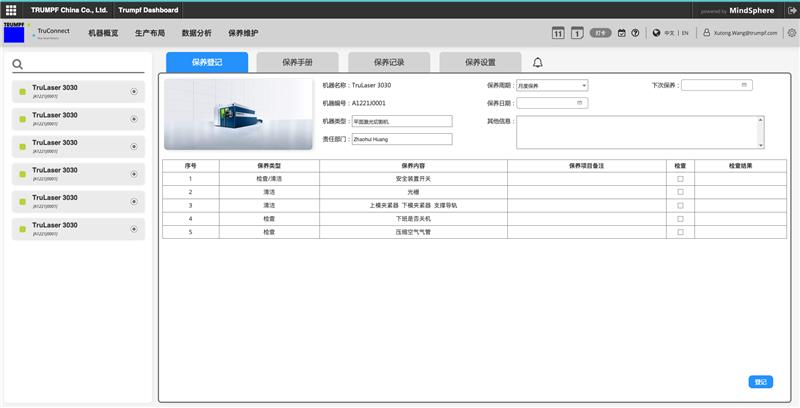The width and height of the screenshot is (800, 408).
Task: Select radio button of first TruLaser 3030
Action: pos(134,92)
